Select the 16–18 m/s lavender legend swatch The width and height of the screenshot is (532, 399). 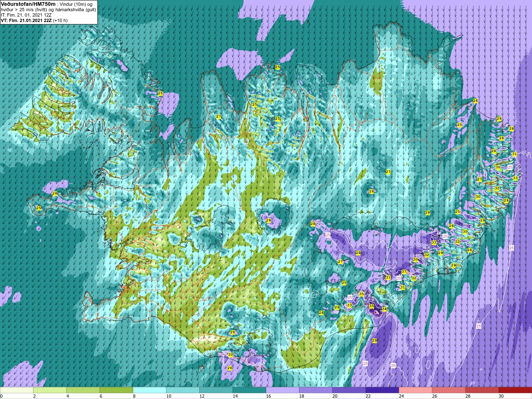[283, 390]
